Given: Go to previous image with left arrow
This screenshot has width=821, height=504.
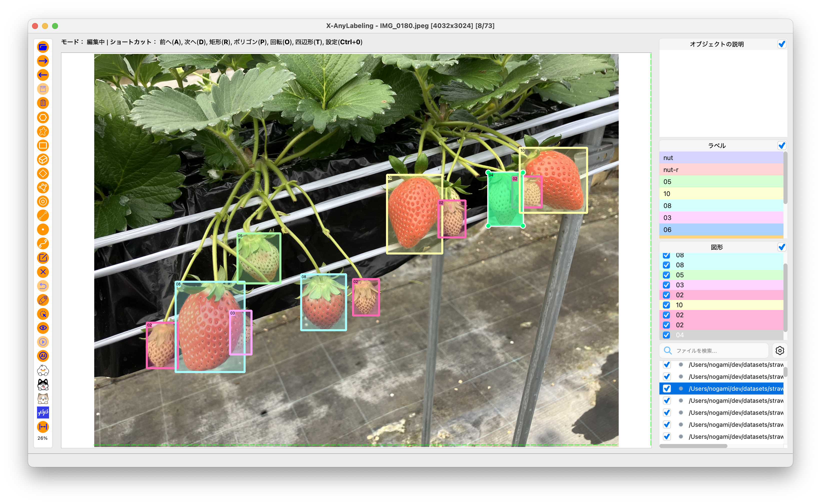Looking at the screenshot, I should tap(43, 75).
